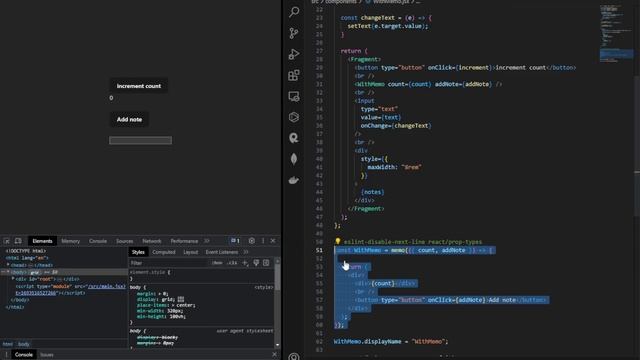Open the Sources tab
640x360 pixels.
[x=124, y=241]
